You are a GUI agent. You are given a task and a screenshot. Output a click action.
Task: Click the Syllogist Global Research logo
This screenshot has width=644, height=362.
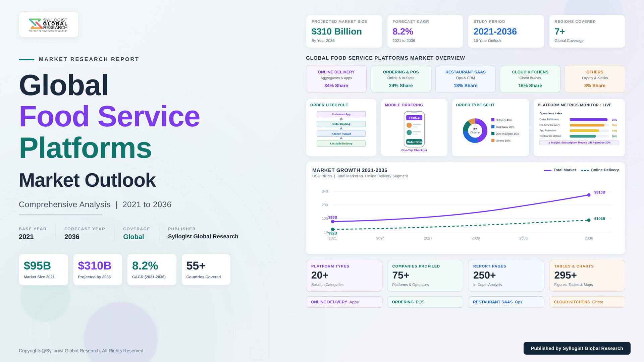click(x=49, y=24)
